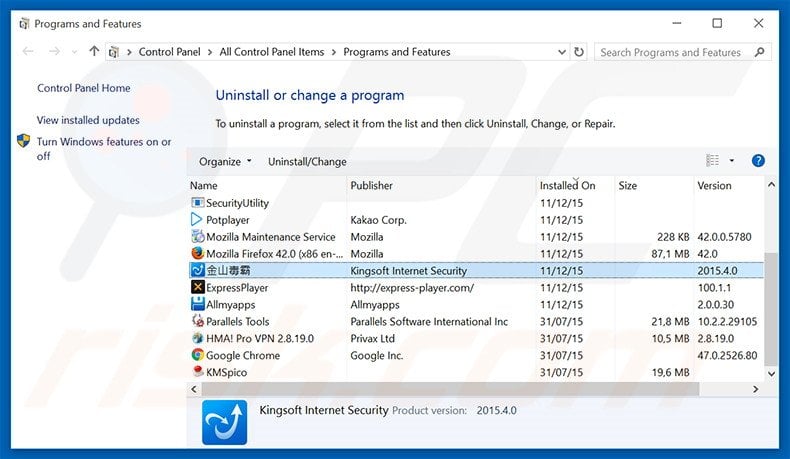Screen dimensions: 790x459
Task: Select Parallels Software International Inc cell
Action: tap(429, 321)
